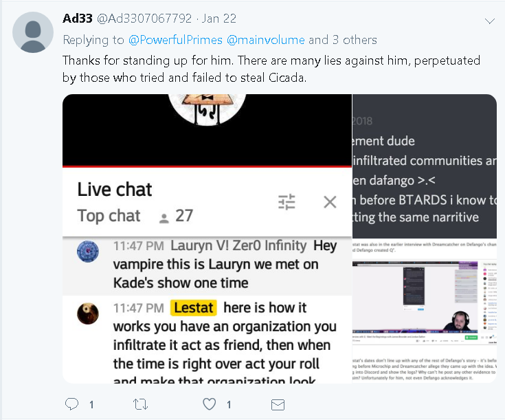Retweet this post via the arrows icon
This screenshot has height=420, width=505.
pos(140,404)
